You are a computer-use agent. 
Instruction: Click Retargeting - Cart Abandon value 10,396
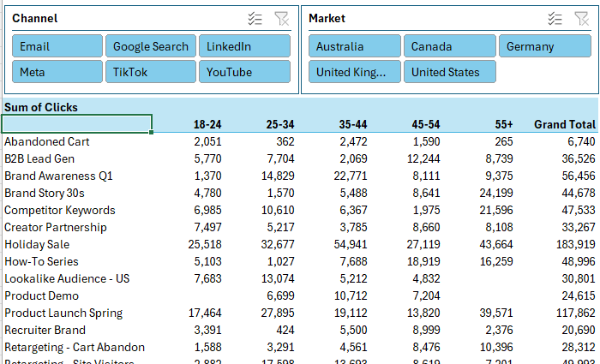coord(496,347)
